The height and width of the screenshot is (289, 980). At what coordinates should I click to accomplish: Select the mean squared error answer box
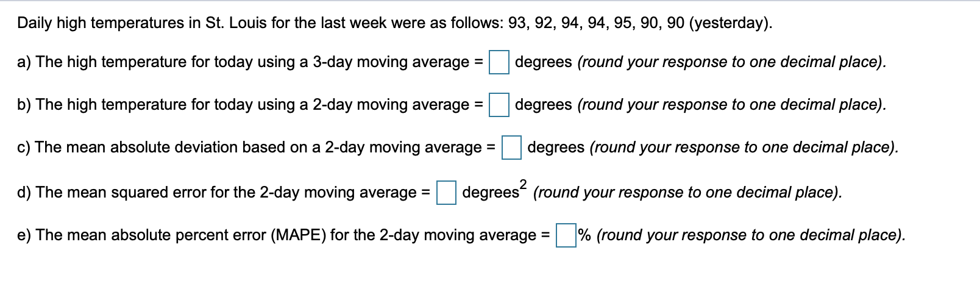(447, 193)
